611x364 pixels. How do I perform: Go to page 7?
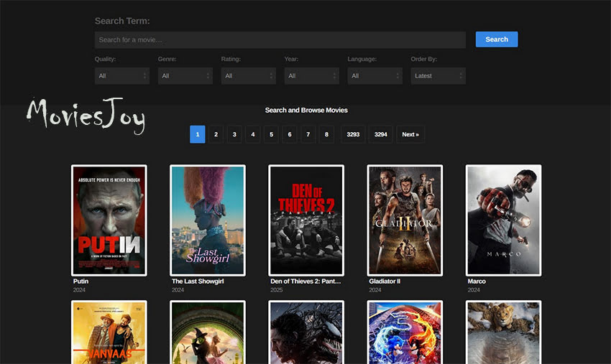tap(308, 134)
